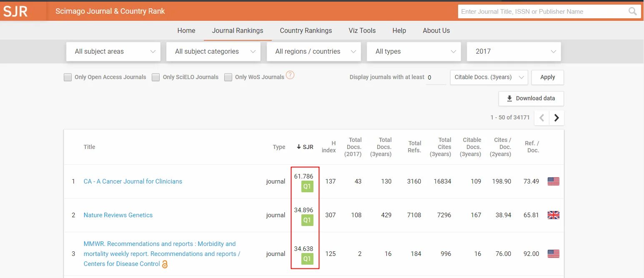Viewport: 644px width, 278px height.
Task: Click the United Kingdom flag for Nature Reviews Genetics
Action: tap(553, 215)
